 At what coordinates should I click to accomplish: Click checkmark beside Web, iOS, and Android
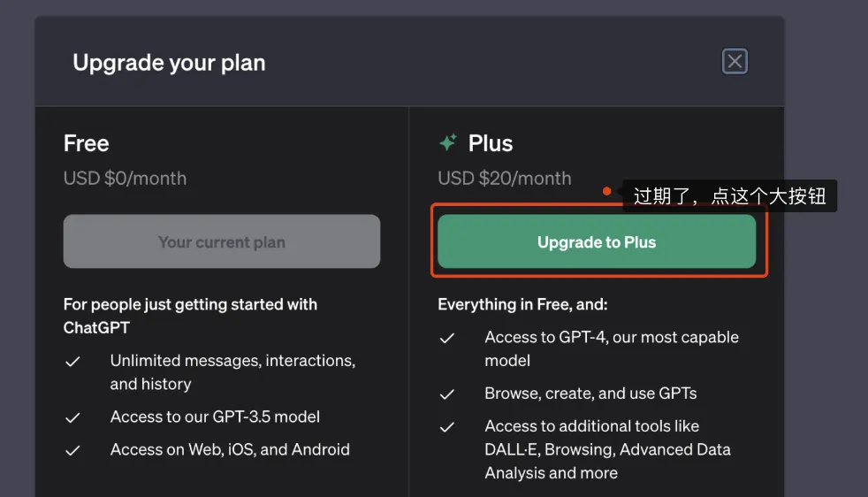(x=73, y=450)
